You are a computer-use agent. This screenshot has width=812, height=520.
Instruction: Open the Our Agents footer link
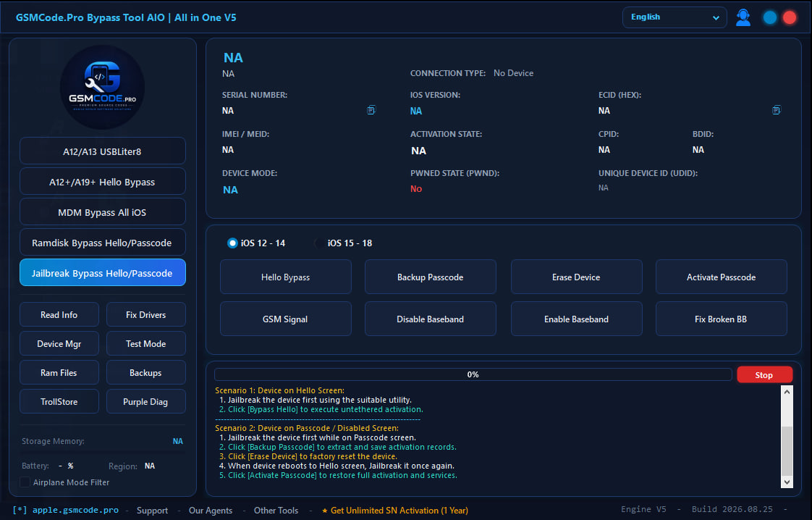tap(211, 511)
